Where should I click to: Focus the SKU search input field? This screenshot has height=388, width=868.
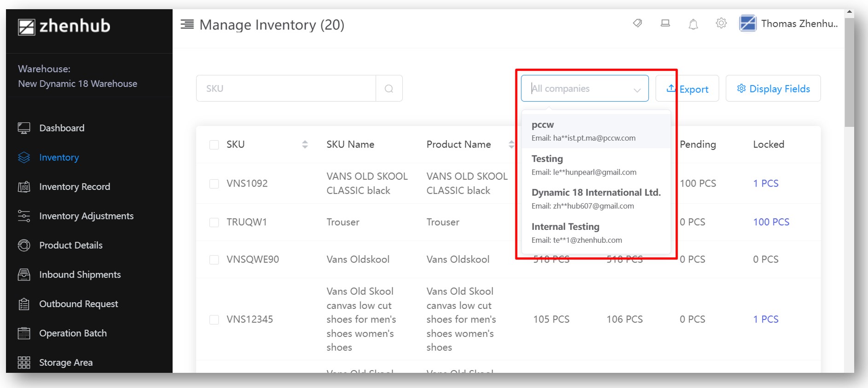[x=286, y=89]
